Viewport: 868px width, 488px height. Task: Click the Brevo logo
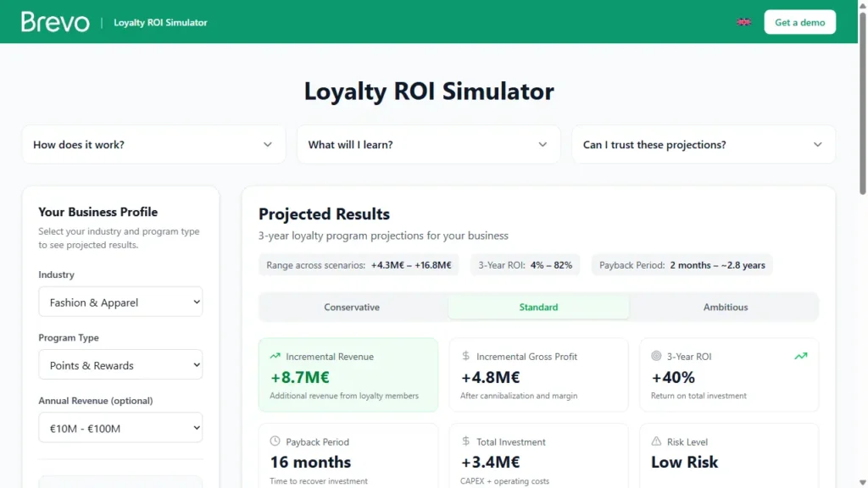click(x=54, y=22)
